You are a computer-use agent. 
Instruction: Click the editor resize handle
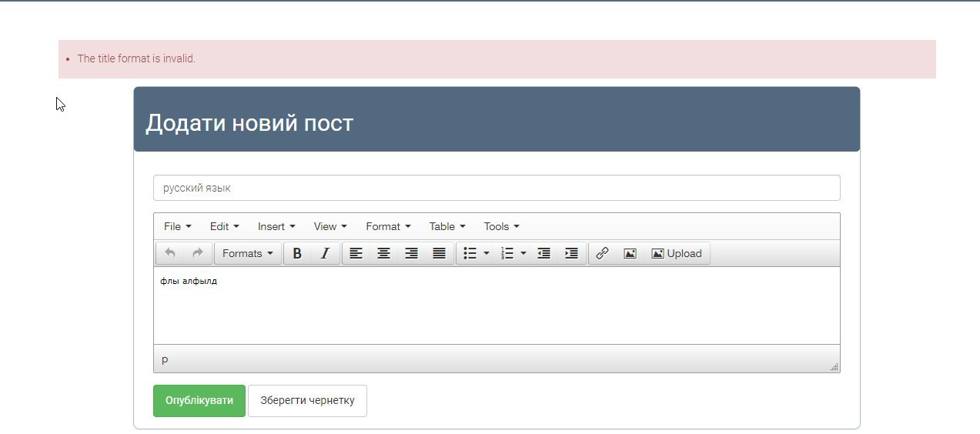click(834, 367)
